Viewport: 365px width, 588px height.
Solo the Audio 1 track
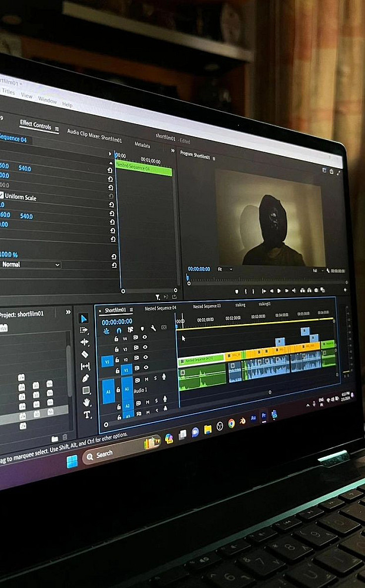tap(156, 379)
